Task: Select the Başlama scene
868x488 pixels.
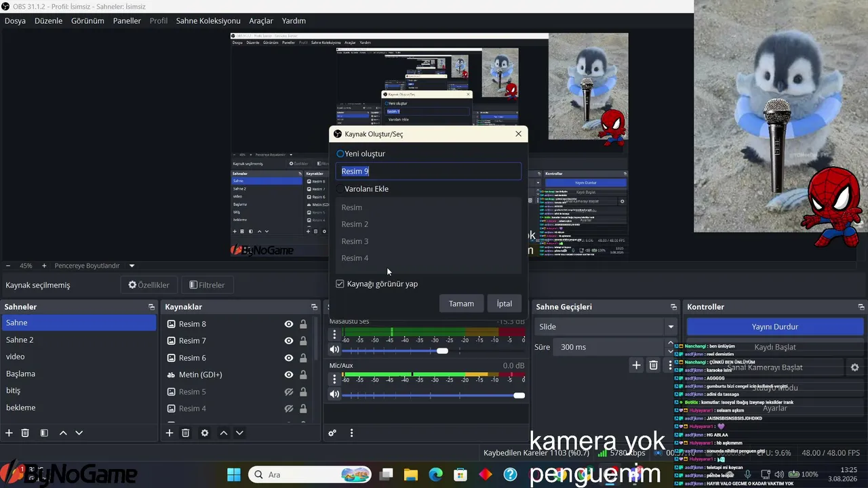Action: pyautogui.click(x=79, y=373)
